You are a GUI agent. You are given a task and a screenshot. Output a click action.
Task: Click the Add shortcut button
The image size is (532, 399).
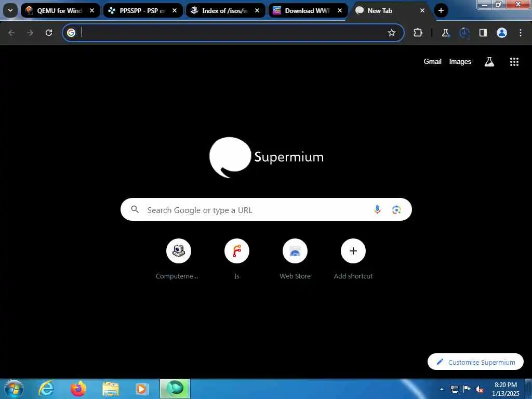coord(353,259)
